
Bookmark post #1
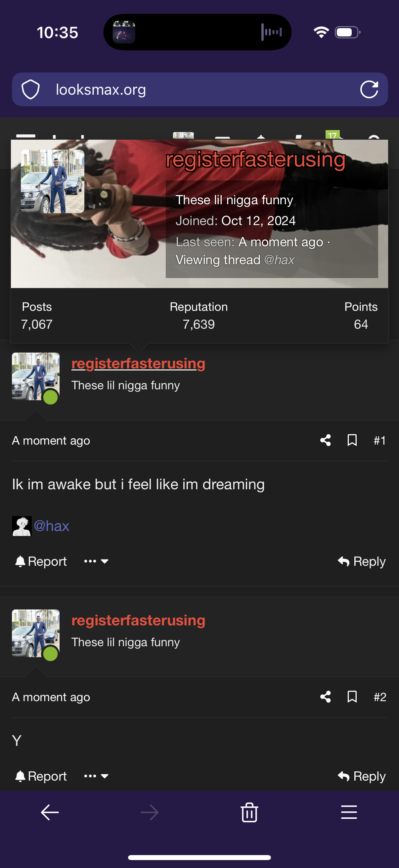click(352, 440)
